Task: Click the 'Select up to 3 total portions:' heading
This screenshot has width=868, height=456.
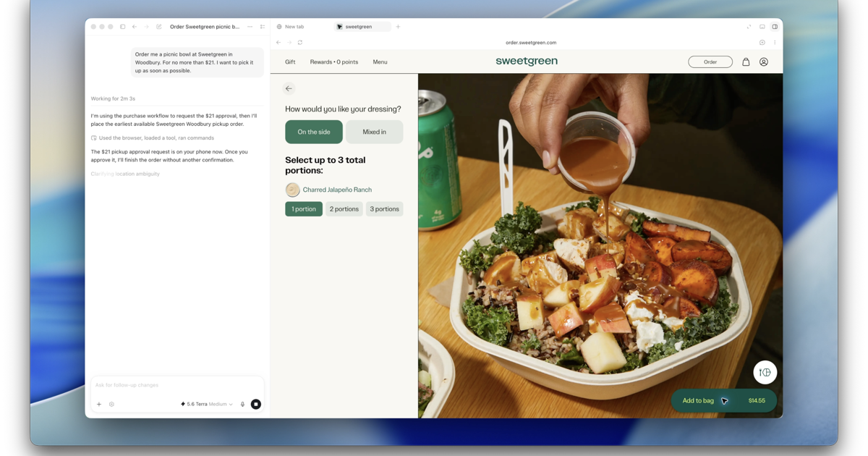Action: pyautogui.click(x=325, y=165)
